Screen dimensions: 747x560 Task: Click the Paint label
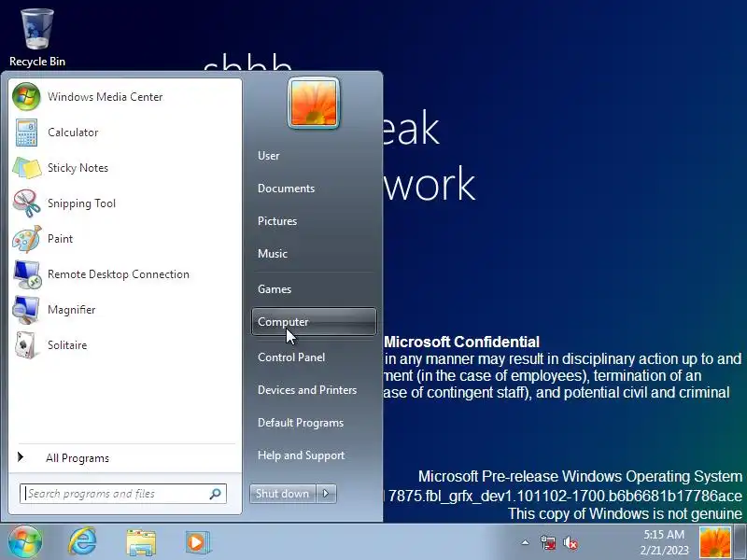click(60, 239)
